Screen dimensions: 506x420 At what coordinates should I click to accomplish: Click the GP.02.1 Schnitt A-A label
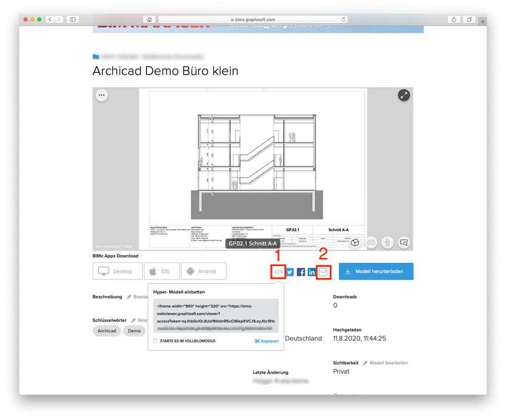pos(253,244)
